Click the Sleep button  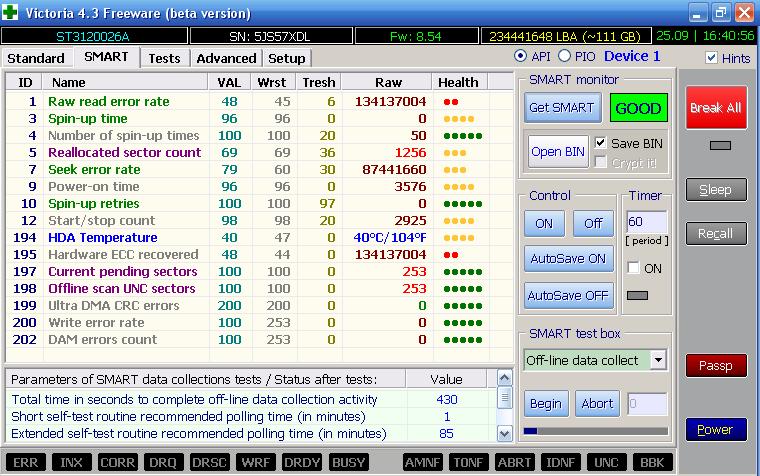point(716,190)
